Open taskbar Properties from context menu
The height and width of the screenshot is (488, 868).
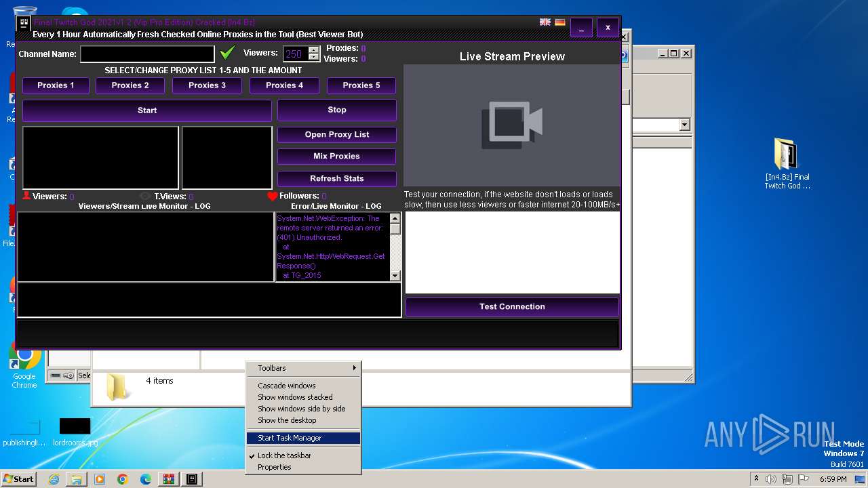303,467
